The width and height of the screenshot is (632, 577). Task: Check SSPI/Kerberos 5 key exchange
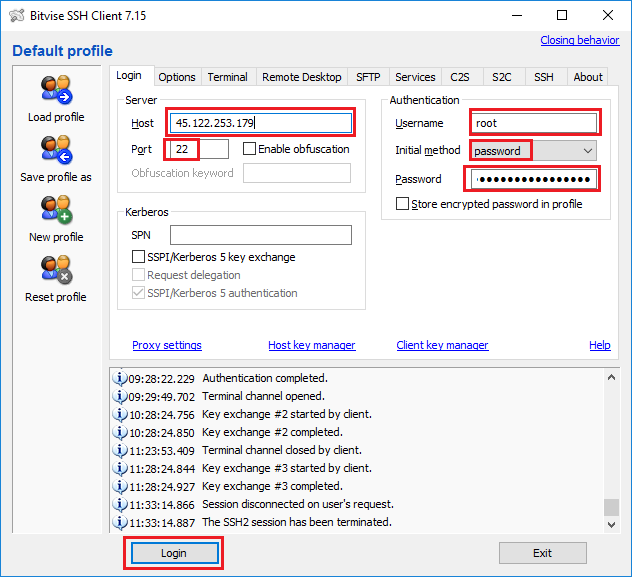(139, 257)
